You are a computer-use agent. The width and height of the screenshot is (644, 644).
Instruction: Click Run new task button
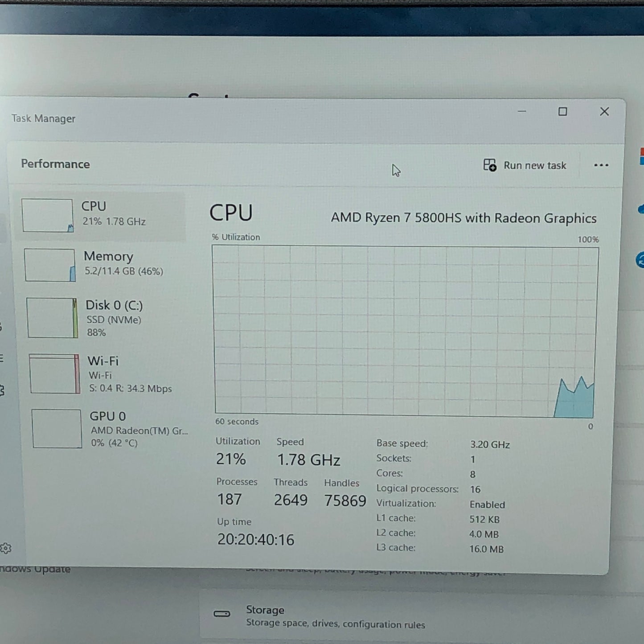click(525, 165)
